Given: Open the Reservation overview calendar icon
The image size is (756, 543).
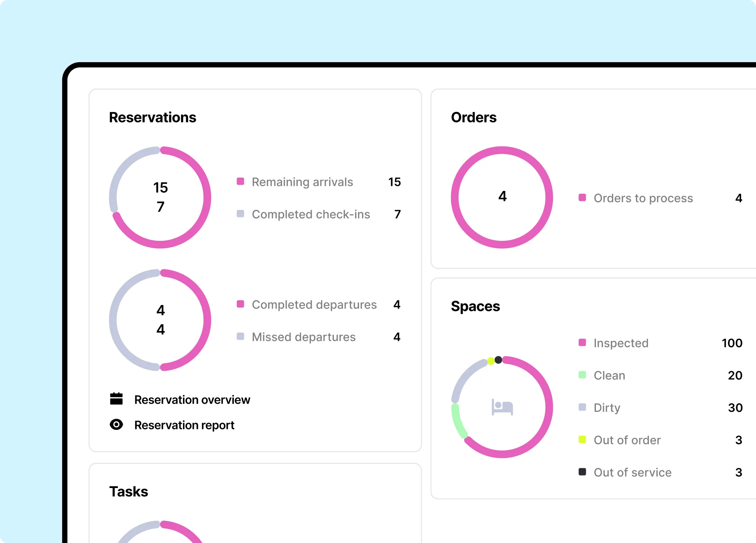Looking at the screenshot, I should pyautogui.click(x=116, y=399).
